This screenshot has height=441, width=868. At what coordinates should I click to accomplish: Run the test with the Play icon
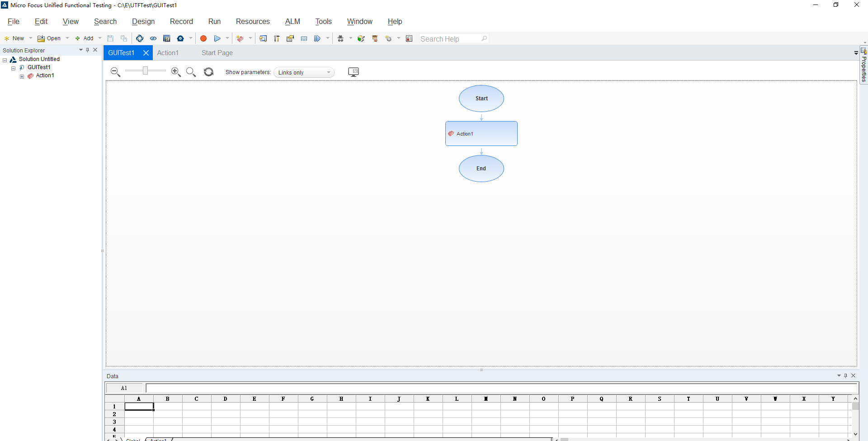217,38
